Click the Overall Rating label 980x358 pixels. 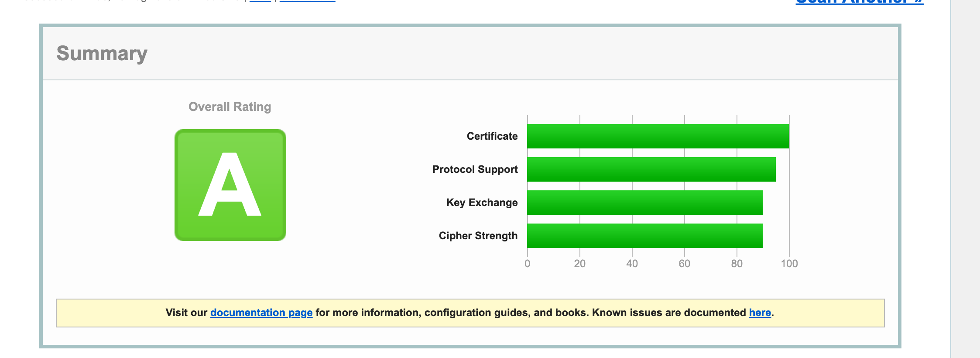[x=230, y=107]
